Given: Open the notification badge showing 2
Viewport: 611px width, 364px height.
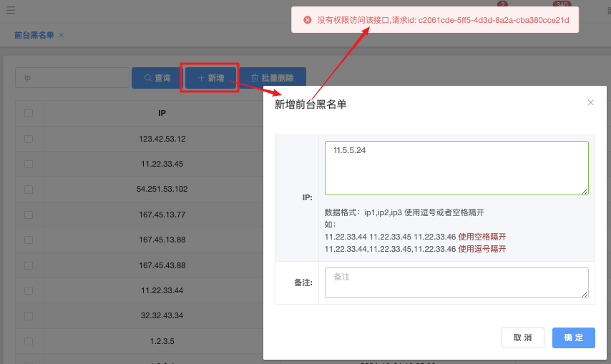Looking at the screenshot, I should (502, 5).
